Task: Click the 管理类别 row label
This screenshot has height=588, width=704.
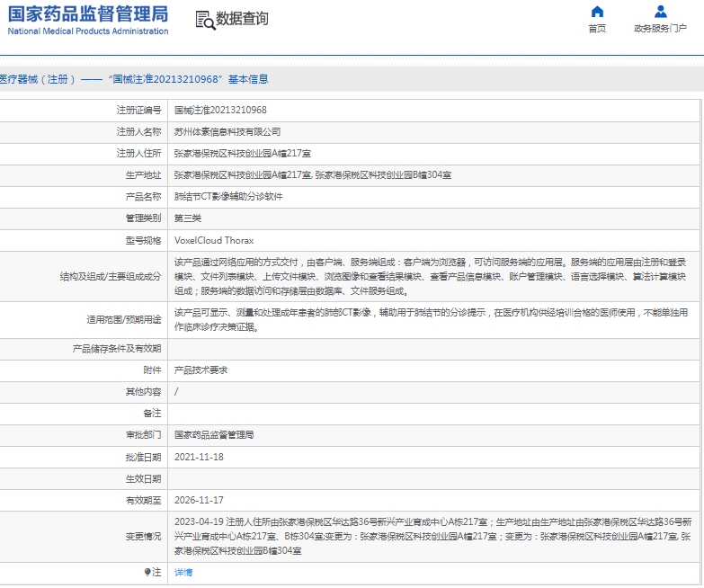Action: point(143,218)
